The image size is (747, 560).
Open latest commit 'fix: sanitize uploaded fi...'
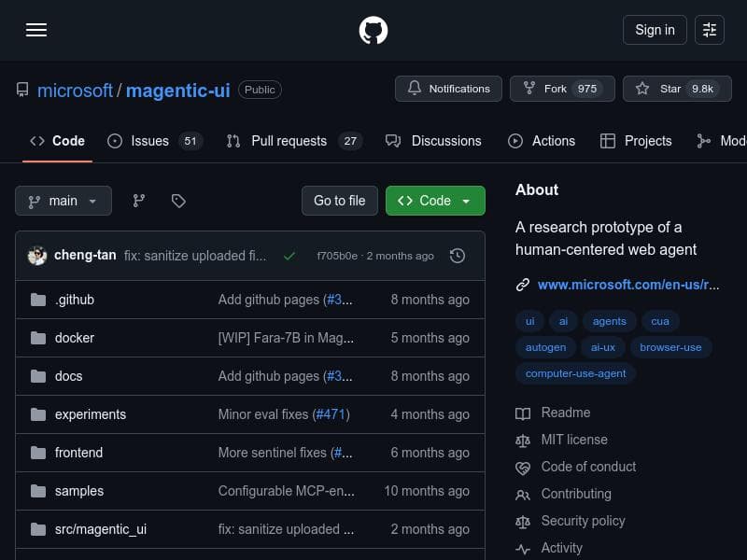click(195, 256)
